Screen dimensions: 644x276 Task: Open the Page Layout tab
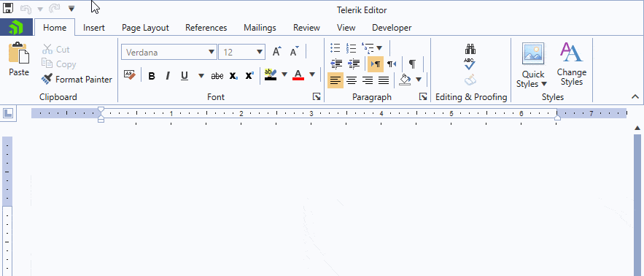145,28
